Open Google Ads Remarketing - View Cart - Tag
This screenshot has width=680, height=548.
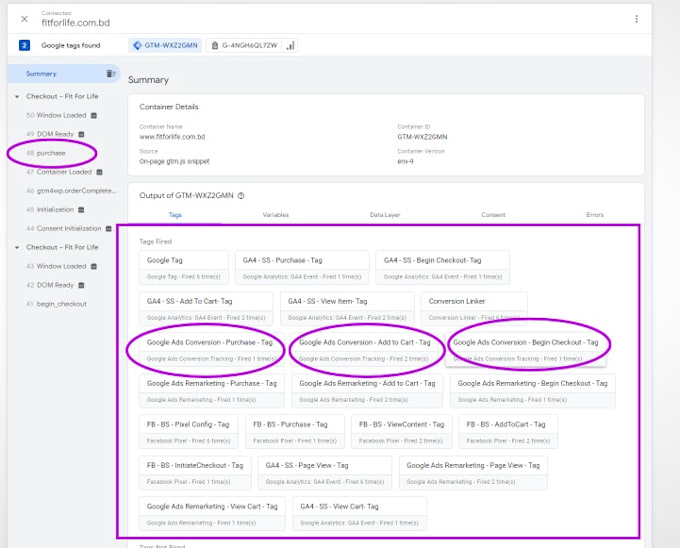(x=212, y=514)
